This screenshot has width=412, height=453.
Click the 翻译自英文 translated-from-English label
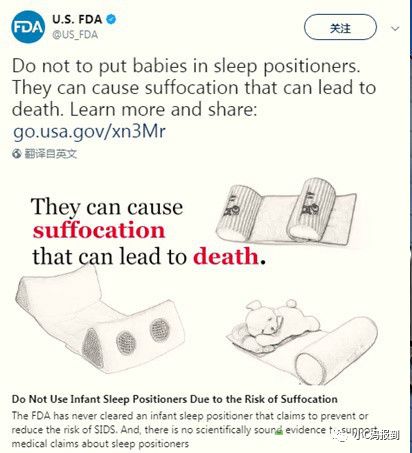(50, 154)
